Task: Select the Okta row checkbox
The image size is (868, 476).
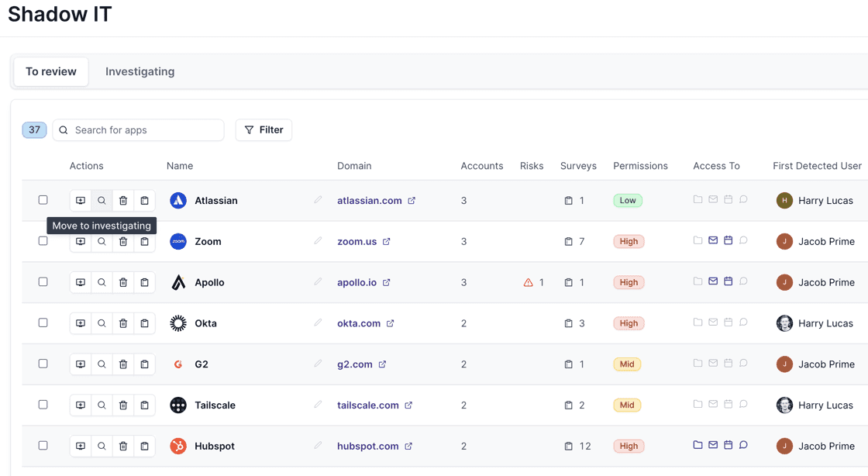Action: click(x=43, y=323)
